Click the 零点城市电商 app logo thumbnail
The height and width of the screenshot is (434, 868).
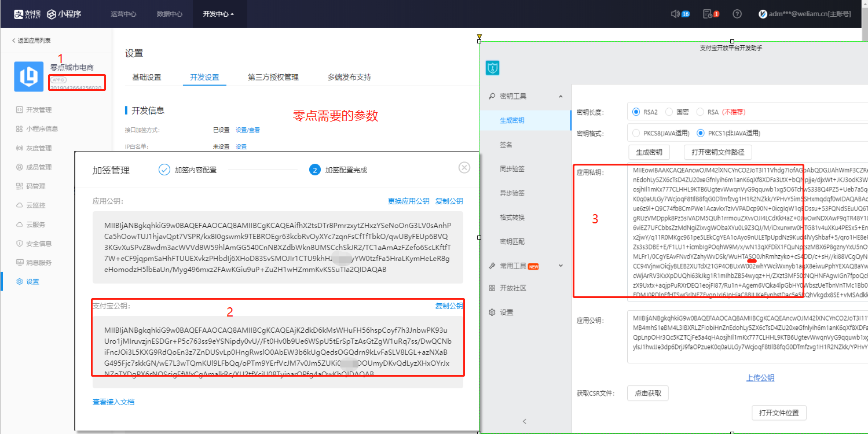click(x=28, y=77)
